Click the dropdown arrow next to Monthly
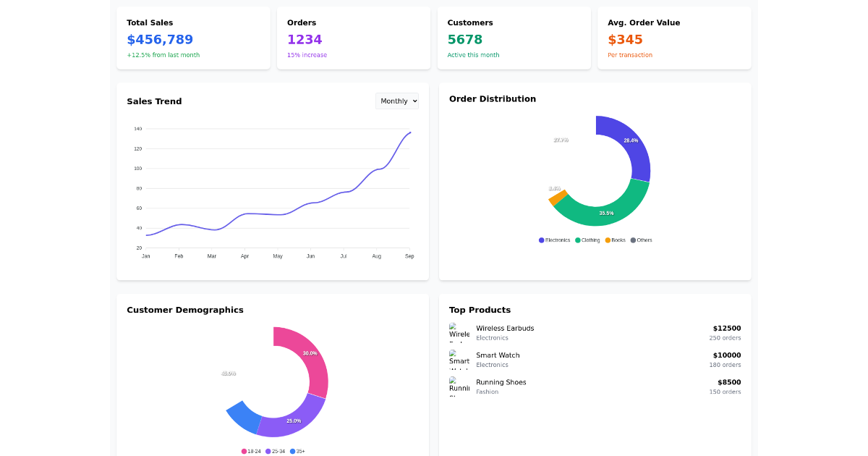Viewport: 868px width, 456px height. 414,101
